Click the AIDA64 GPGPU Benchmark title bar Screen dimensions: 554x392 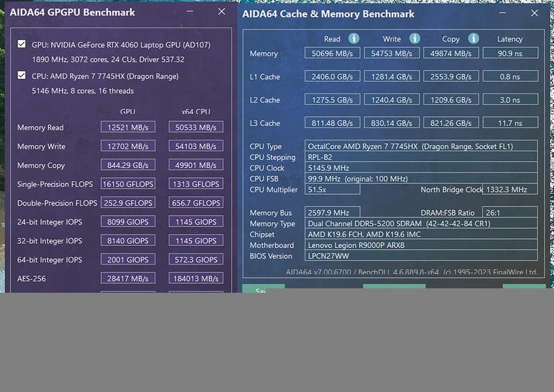[73, 12]
